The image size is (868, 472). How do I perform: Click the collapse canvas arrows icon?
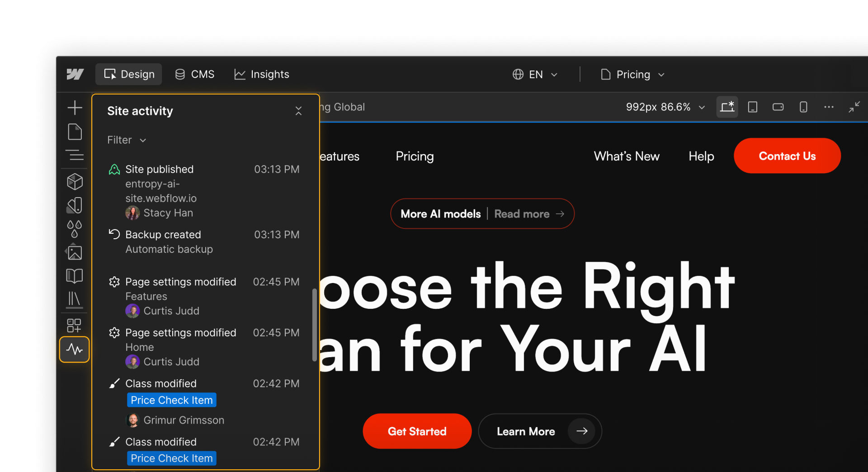854,107
